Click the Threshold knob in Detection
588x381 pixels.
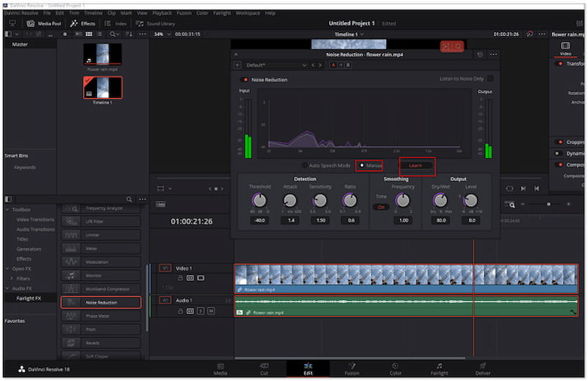(x=259, y=200)
